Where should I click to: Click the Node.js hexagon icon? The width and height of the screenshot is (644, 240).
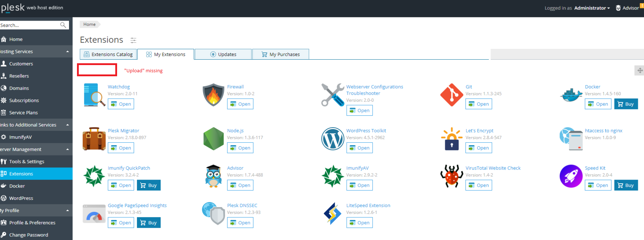point(213,139)
